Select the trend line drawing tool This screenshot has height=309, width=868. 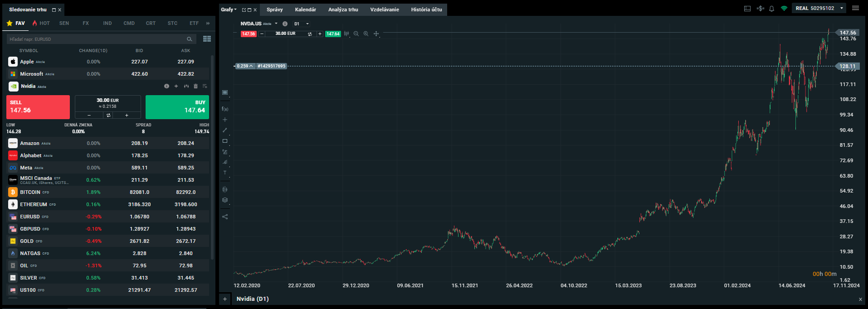click(225, 130)
